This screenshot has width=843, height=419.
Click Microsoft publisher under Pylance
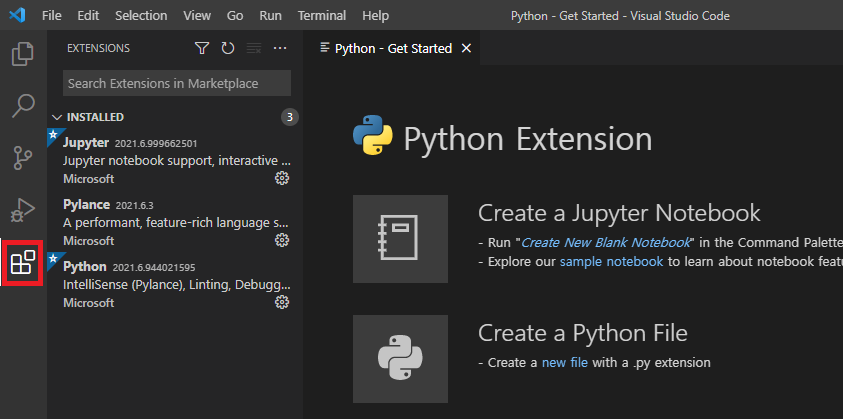click(89, 240)
